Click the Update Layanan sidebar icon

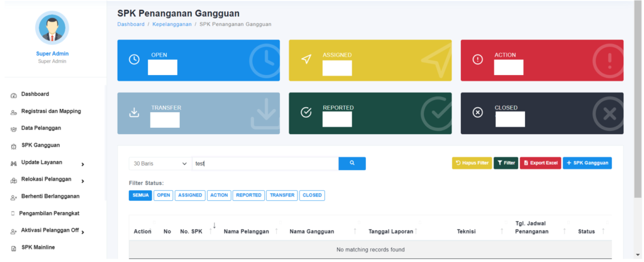(13, 163)
